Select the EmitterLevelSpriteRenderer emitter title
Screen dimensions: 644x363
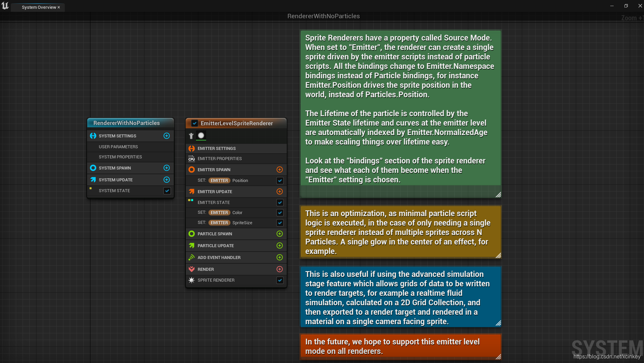click(x=237, y=123)
